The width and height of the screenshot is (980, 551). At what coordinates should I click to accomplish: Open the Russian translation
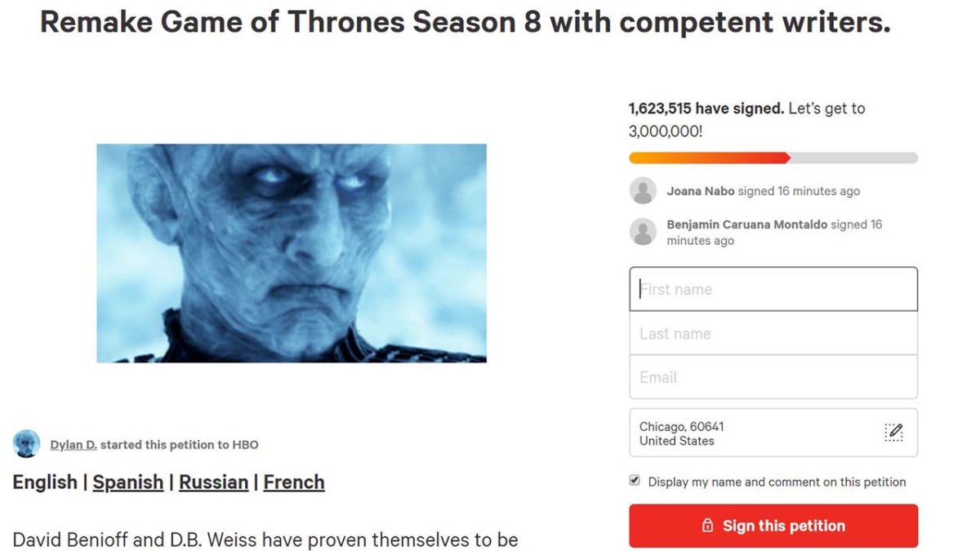pos(214,482)
